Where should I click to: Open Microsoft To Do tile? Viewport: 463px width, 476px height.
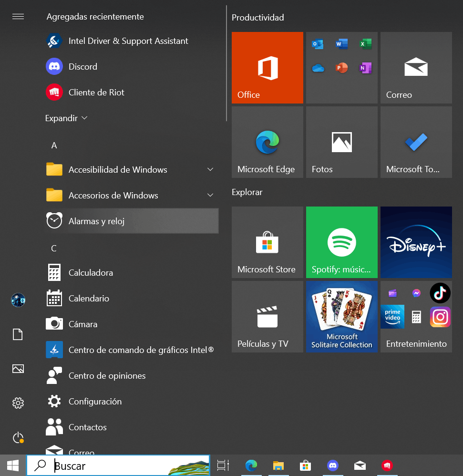coord(416,142)
